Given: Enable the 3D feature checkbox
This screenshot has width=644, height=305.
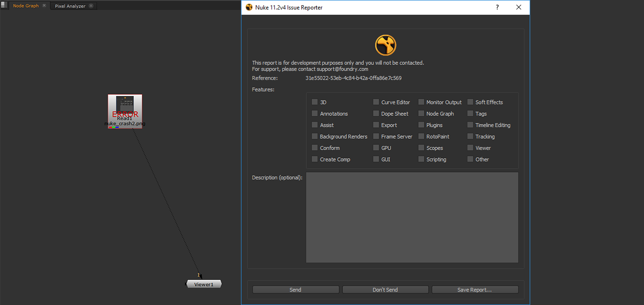Looking at the screenshot, I should [314, 102].
